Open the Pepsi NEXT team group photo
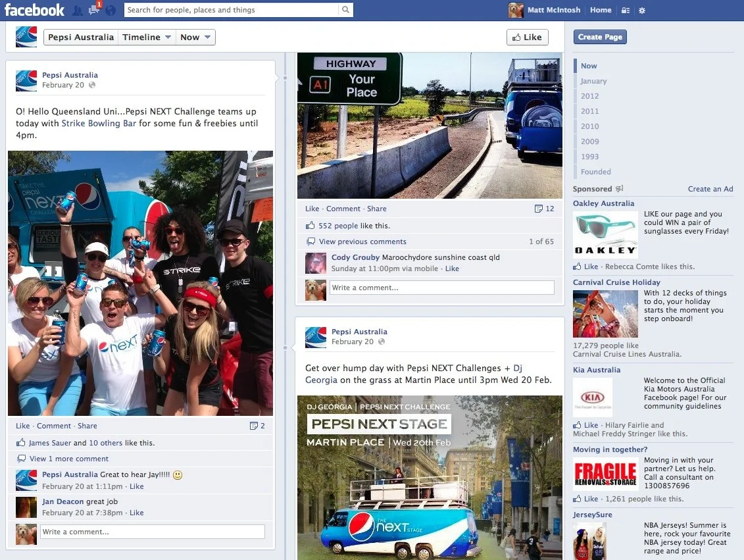The width and height of the screenshot is (744, 560). coord(141,284)
